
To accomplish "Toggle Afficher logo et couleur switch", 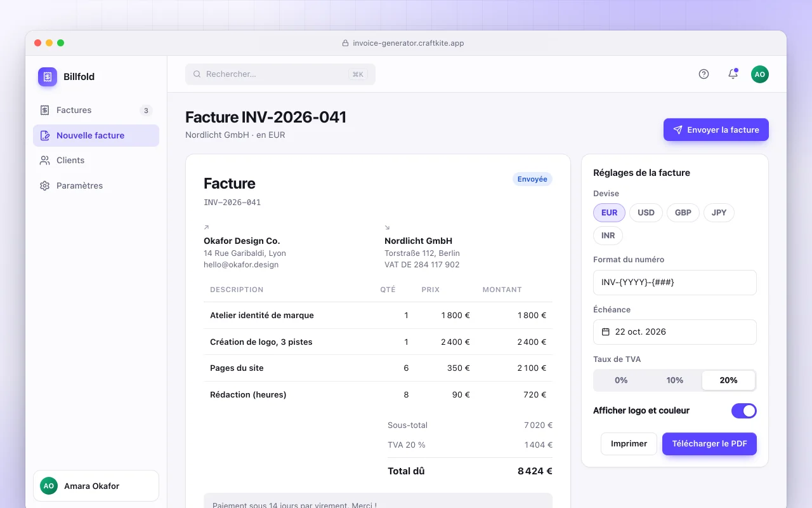I will point(744,411).
